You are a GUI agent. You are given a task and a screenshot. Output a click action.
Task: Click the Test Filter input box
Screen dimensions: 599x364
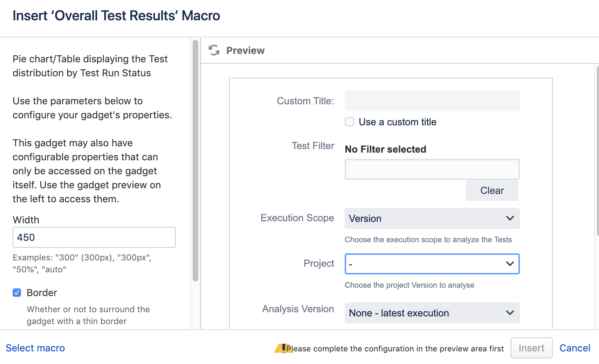pyautogui.click(x=432, y=169)
